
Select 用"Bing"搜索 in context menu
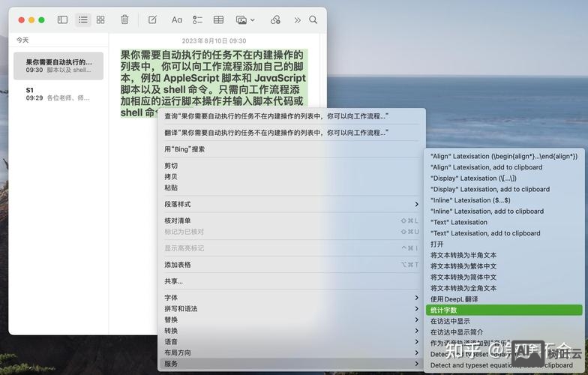tap(291, 149)
